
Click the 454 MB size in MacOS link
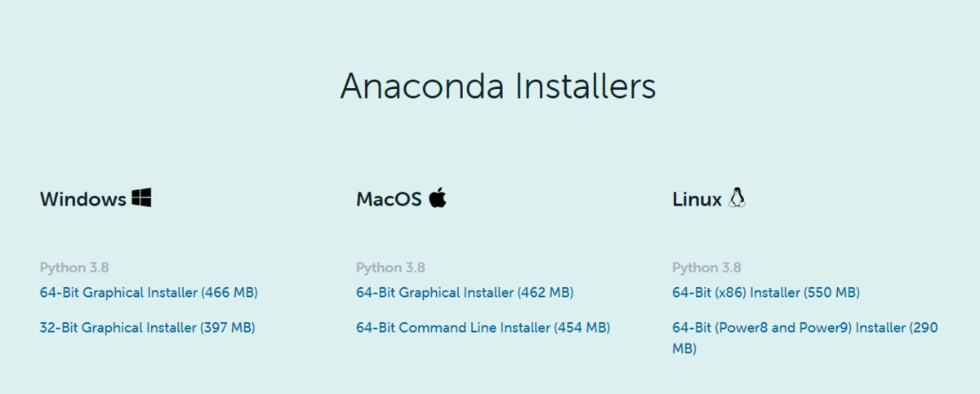coord(581,328)
